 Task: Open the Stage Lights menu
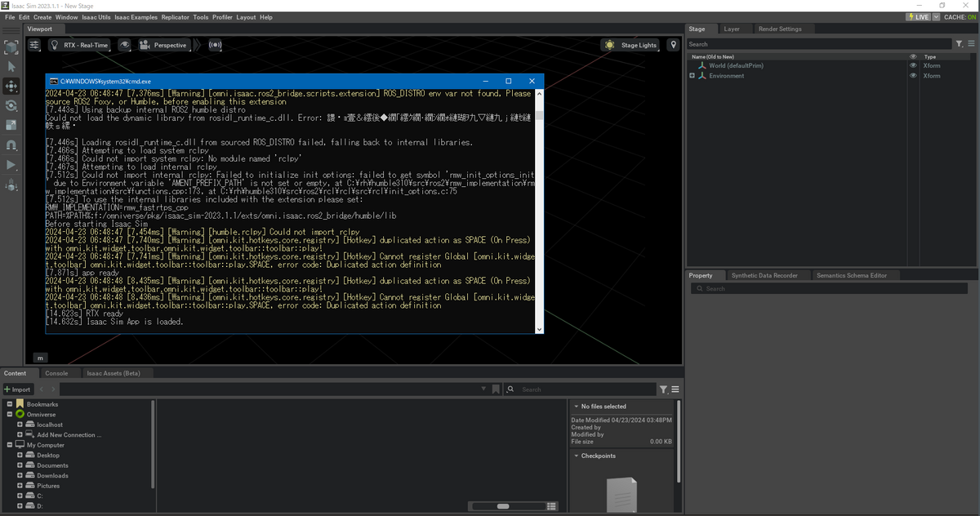click(x=630, y=45)
